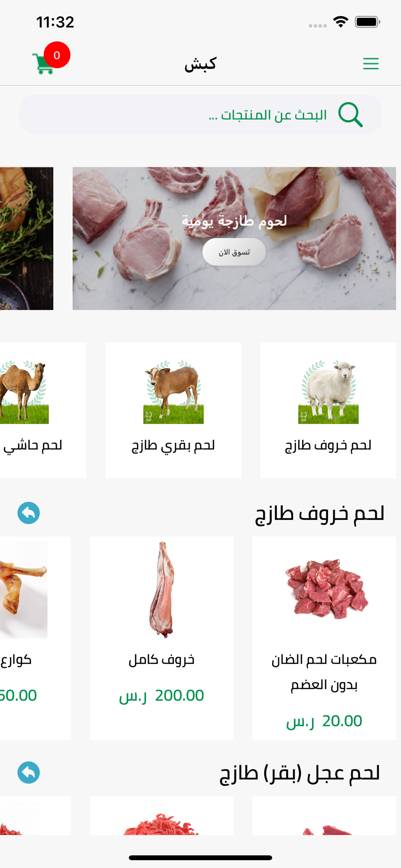Open the hamburger menu
Screen dimensions: 401x868
pyautogui.click(x=371, y=64)
